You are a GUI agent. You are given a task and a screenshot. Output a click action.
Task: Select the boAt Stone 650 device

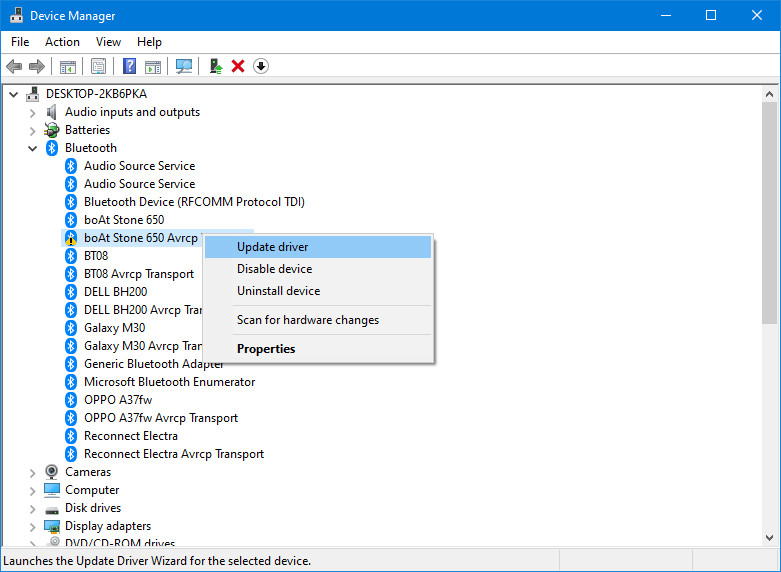tap(124, 220)
